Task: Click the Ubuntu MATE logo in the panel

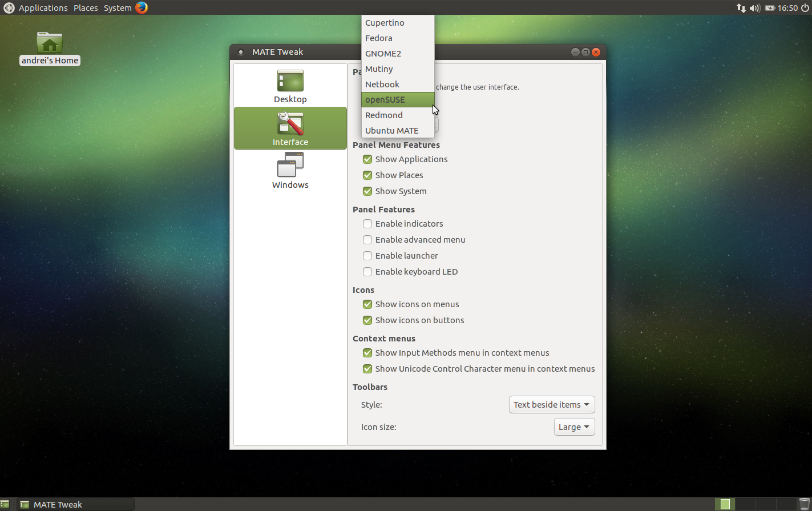Action: click(9, 7)
